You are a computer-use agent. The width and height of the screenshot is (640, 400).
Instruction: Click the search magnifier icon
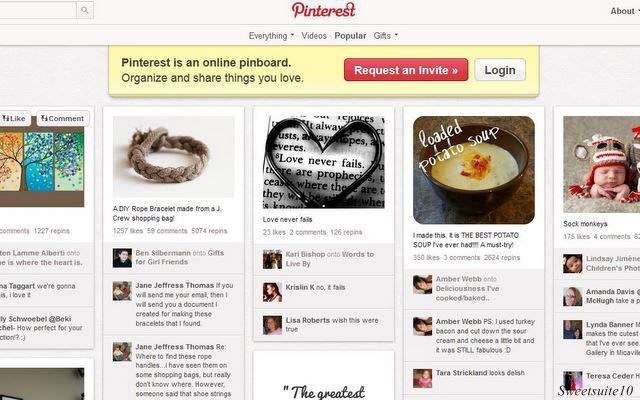coord(84,10)
